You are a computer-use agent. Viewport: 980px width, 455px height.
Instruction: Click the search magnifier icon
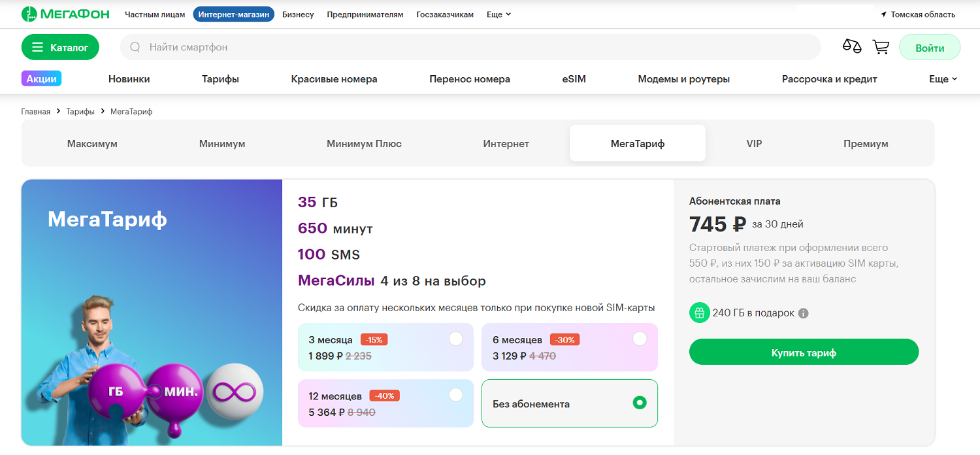135,47
